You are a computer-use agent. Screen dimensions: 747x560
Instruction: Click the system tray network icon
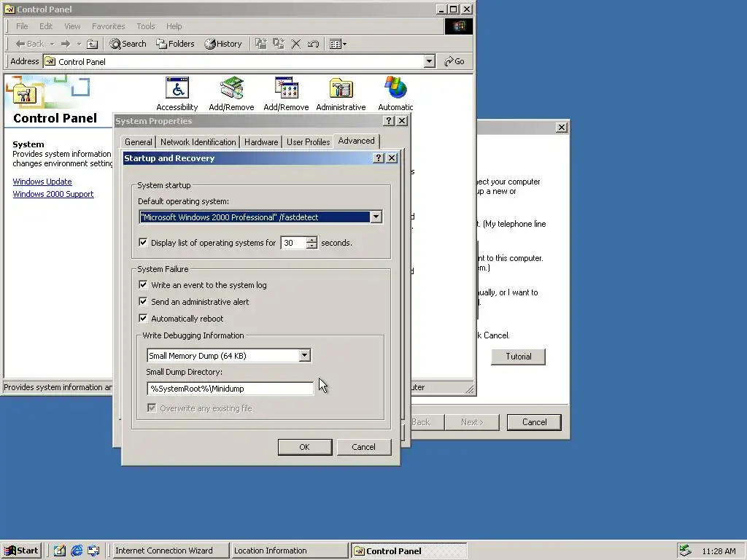685,551
